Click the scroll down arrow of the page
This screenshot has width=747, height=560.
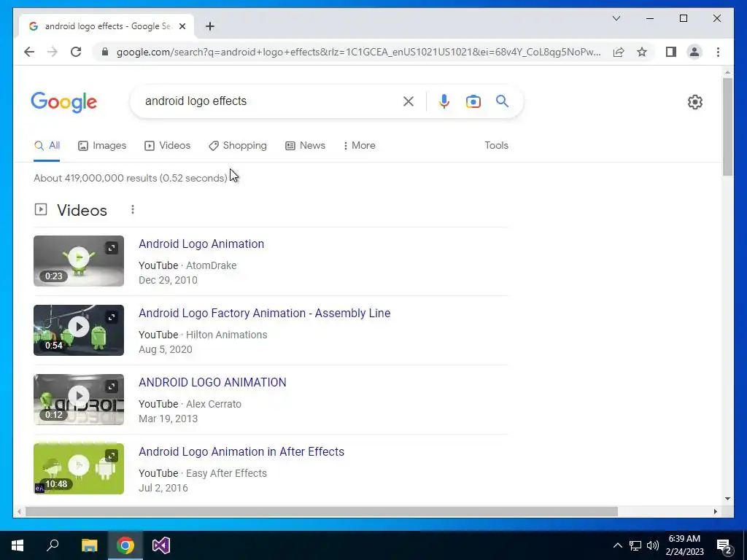click(x=727, y=499)
